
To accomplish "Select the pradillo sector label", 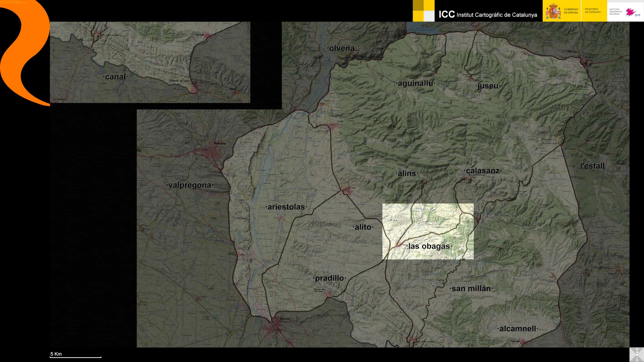I will coord(329,278).
